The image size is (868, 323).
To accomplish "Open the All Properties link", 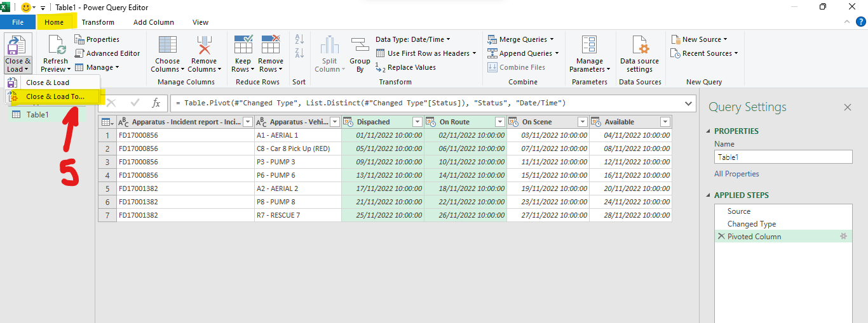I will 736,174.
